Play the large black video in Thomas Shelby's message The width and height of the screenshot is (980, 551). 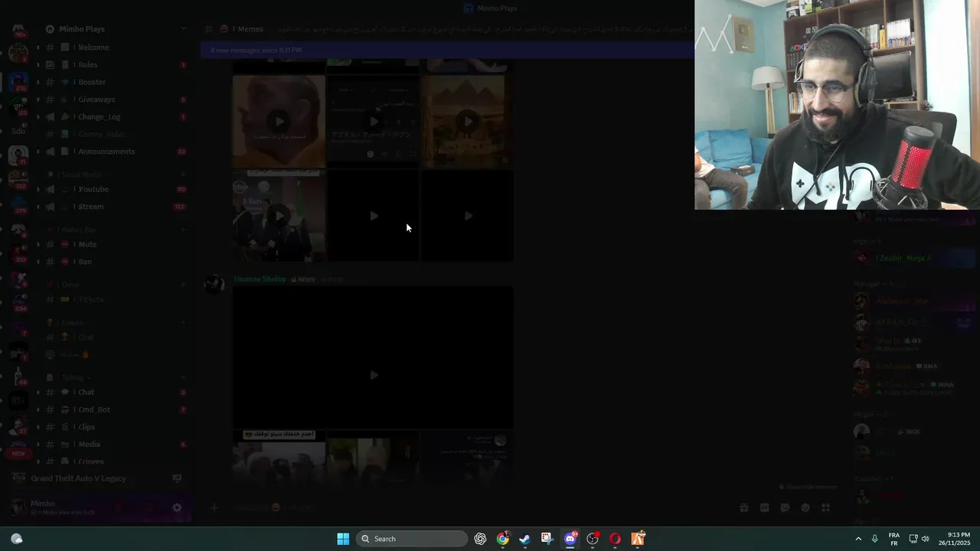pyautogui.click(x=374, y=358)
